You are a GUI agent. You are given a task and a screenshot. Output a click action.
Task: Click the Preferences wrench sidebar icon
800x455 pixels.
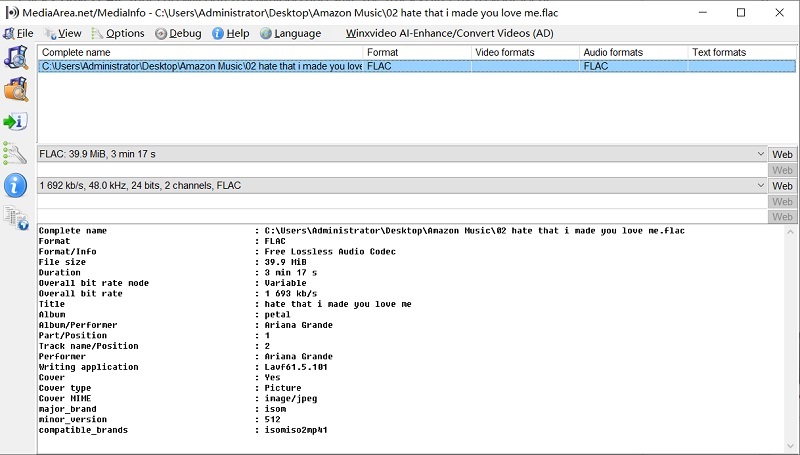(x=15, y=153)
